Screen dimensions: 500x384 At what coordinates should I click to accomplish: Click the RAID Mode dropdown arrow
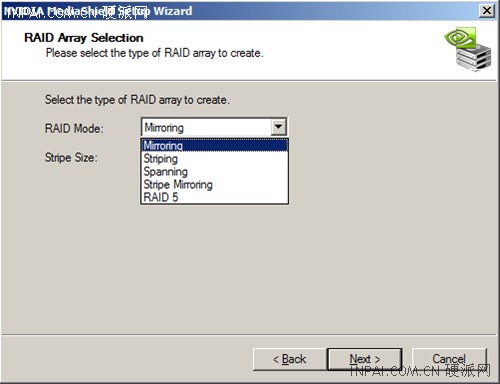[279, 127]
